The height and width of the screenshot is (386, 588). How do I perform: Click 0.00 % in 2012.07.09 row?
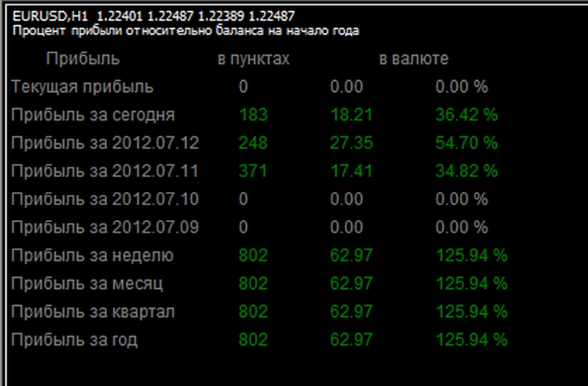[462, 227]
